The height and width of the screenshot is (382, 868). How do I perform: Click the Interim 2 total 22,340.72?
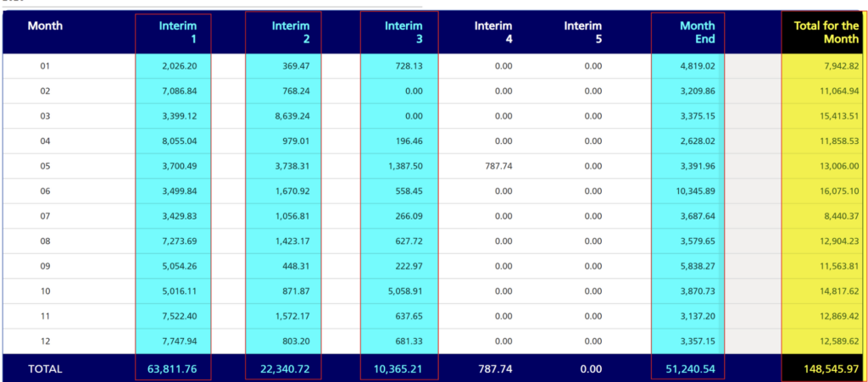click(287, 369)
